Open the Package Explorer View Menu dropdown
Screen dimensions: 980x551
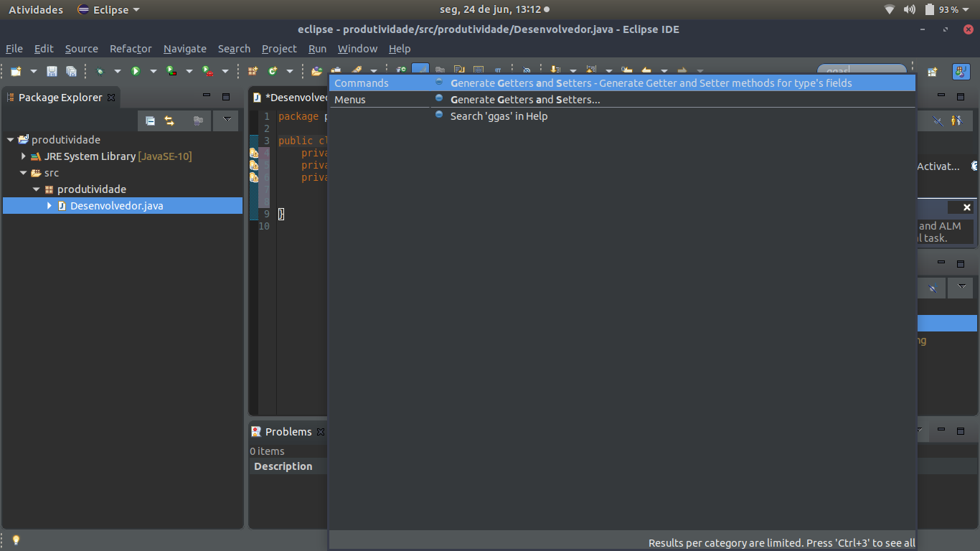click(227, 120)
